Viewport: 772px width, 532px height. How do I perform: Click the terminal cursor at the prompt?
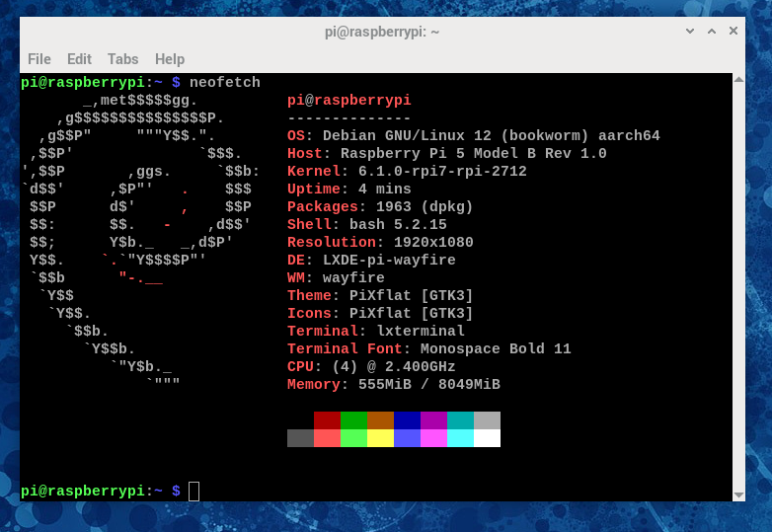point(193,492)
